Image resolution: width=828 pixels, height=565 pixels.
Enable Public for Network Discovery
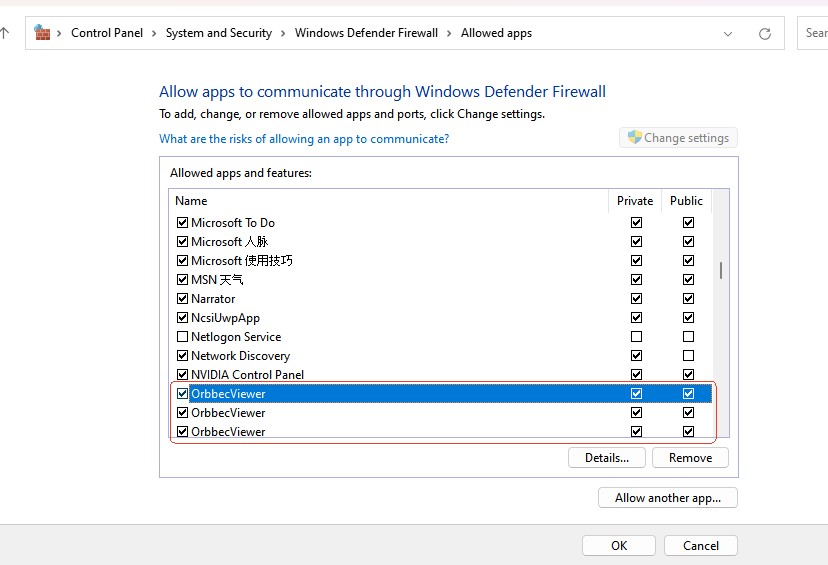coord(688,356)
